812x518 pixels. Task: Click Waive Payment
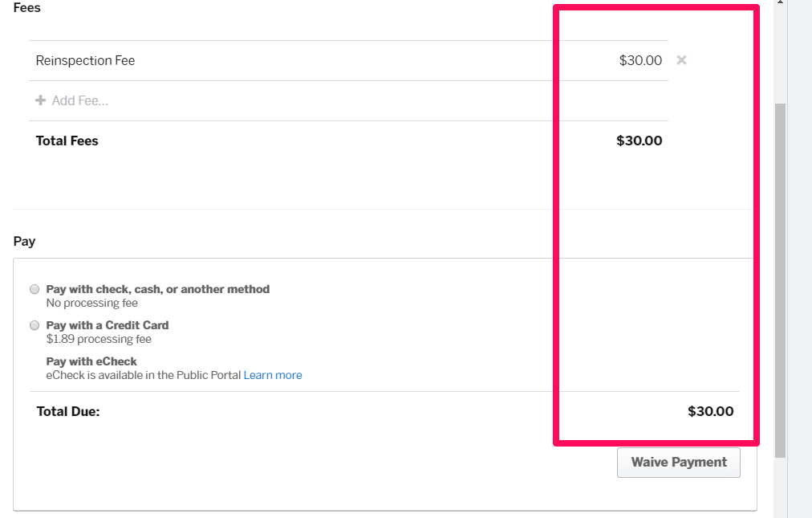[678, 462]
